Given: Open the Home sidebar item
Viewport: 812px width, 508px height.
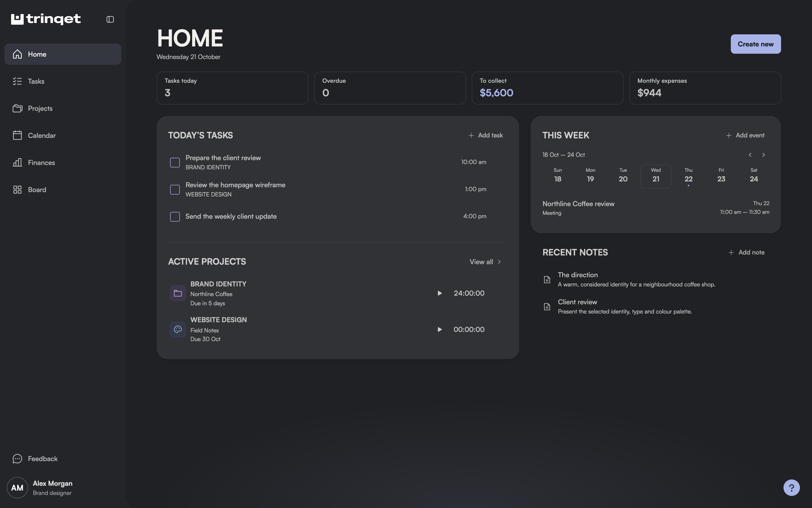Looking at the screenshot, I should (x=63, y=54).
